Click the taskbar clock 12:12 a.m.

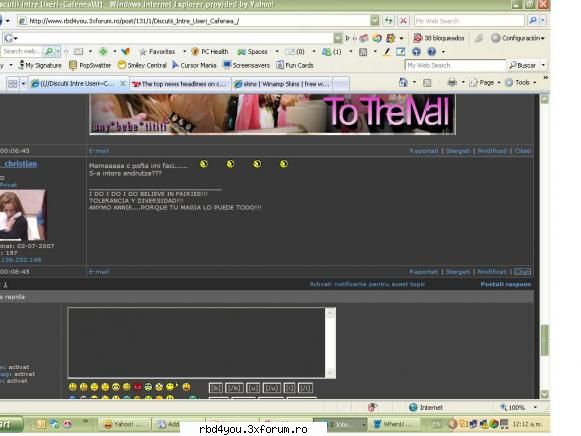pos(528,423)
